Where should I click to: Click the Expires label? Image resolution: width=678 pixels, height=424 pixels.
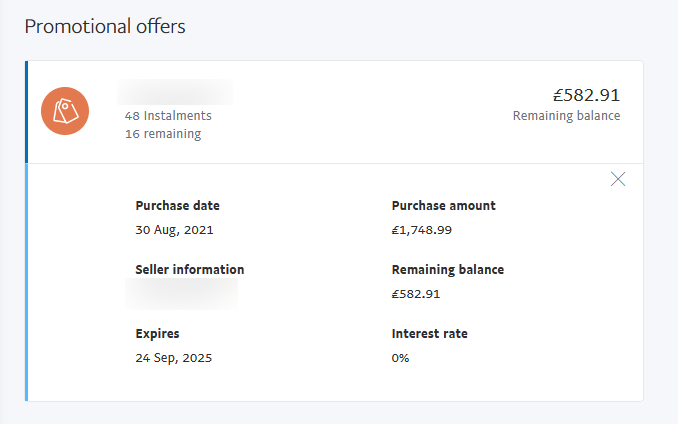(157, 334)
